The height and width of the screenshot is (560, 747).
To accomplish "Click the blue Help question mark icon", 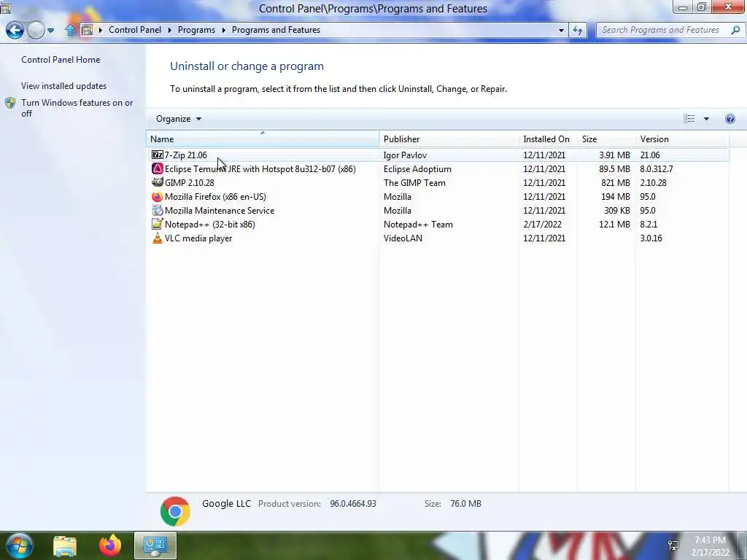I will coord(729,119).
